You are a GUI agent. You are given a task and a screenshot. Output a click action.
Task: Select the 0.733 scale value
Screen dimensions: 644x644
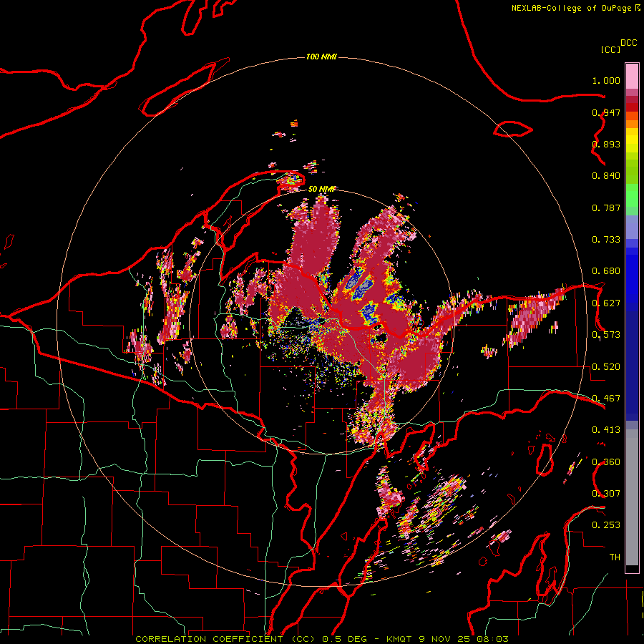[606, 240]
